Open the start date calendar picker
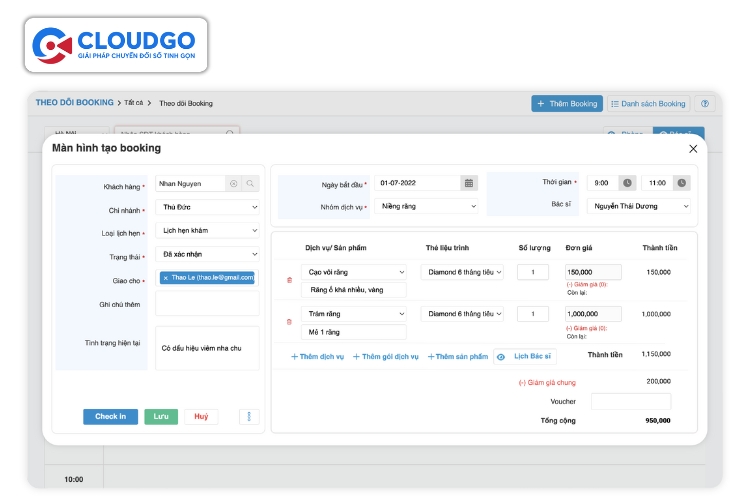The width and height of the screenshot is (750, 500). click(x=468, y=183)
